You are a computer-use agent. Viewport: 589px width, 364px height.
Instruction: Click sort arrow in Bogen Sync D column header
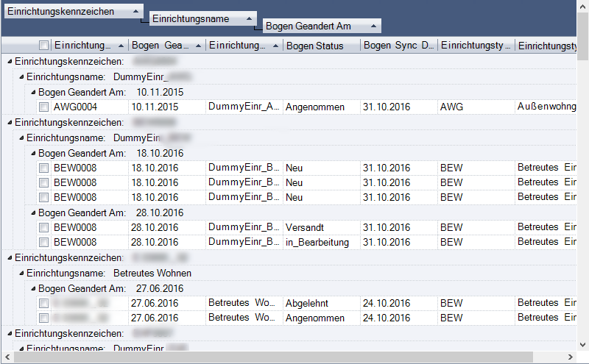pos(431,46)
